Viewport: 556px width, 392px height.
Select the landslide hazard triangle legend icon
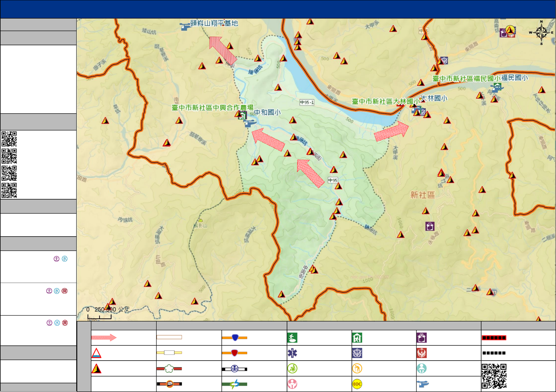pos(96,369)
